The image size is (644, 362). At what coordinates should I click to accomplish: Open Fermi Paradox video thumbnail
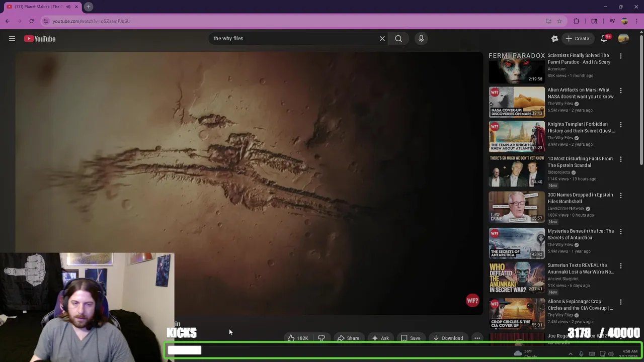(x=517, y=67)
